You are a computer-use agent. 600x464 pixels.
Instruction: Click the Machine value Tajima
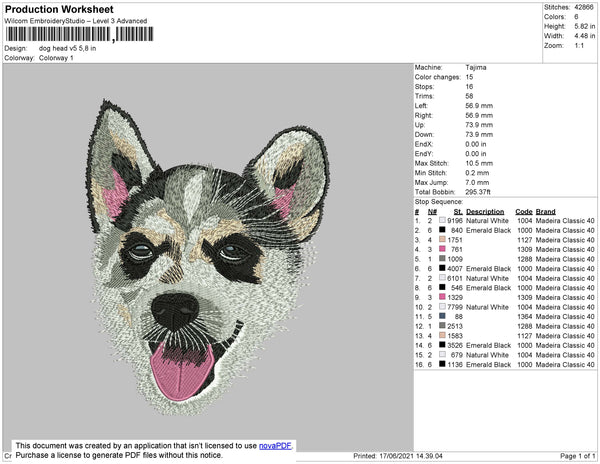pyautogui.click(x=477, y=67)
